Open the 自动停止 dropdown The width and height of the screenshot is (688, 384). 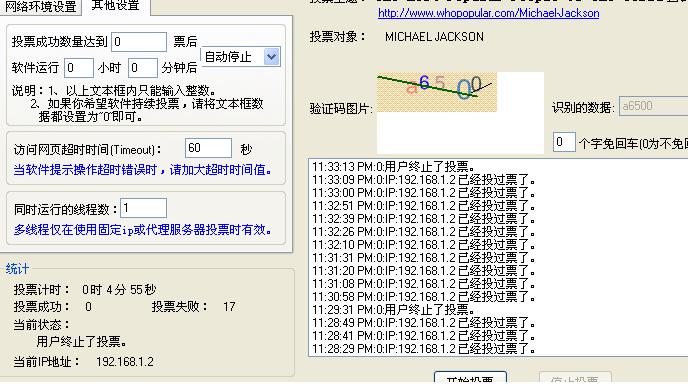tap(240, 57)
